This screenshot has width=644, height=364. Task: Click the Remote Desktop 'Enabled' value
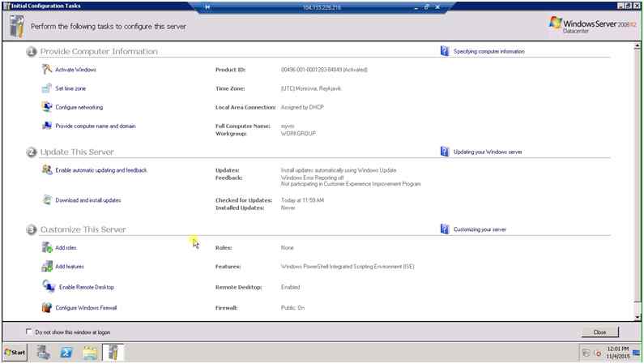pyautogui.click(x=290, y=287)
